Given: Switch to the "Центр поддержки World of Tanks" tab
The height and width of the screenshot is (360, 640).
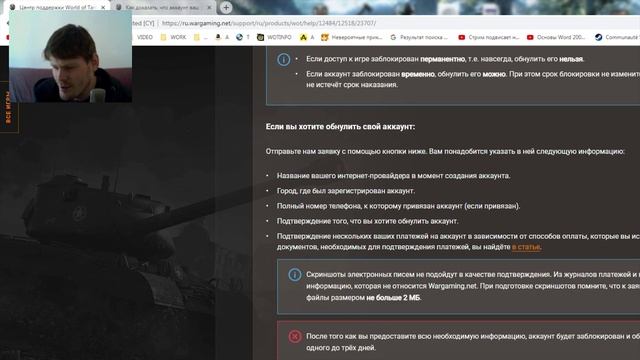Looking at the screenshot, I should tap(57, 7).
